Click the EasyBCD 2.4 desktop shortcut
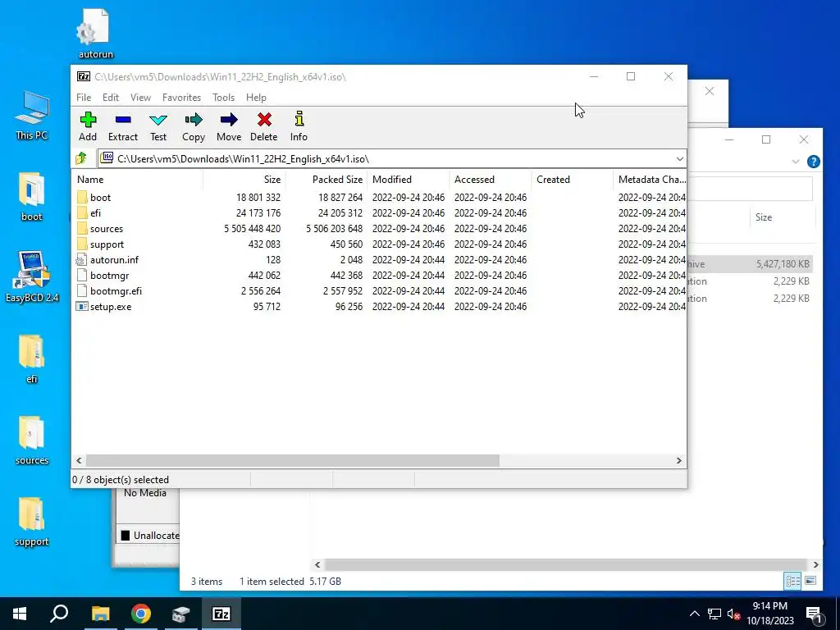The image size is (840, 630). [32, 276]
